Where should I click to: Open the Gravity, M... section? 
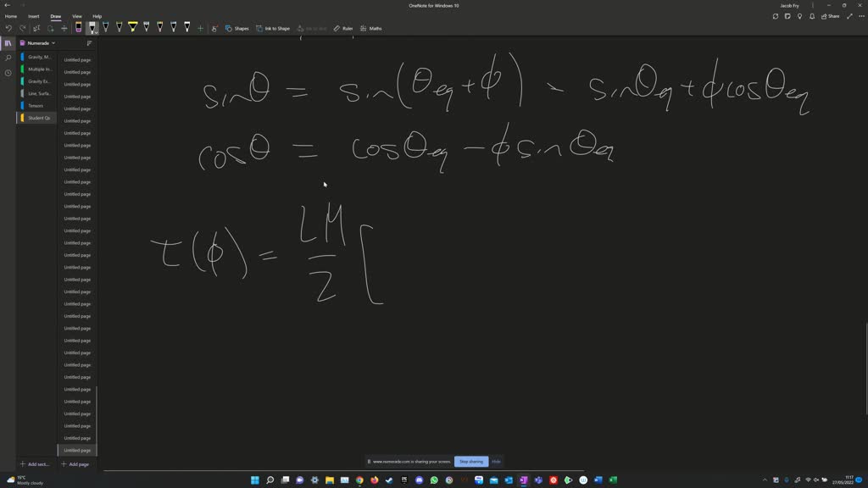tap(37, 57)
